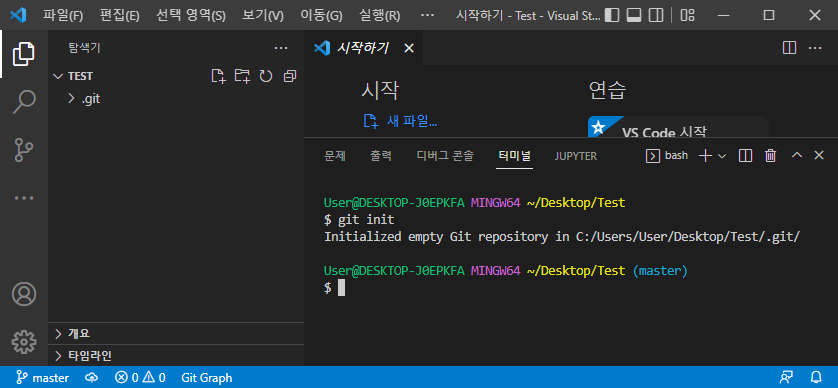This screenshot has height=388, width=838.
Task: Close the bottom panel
Action: 819,156
